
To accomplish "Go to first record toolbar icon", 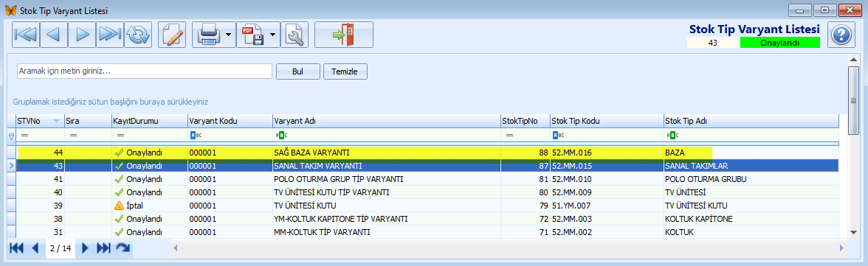I will (x=25, y=35).
